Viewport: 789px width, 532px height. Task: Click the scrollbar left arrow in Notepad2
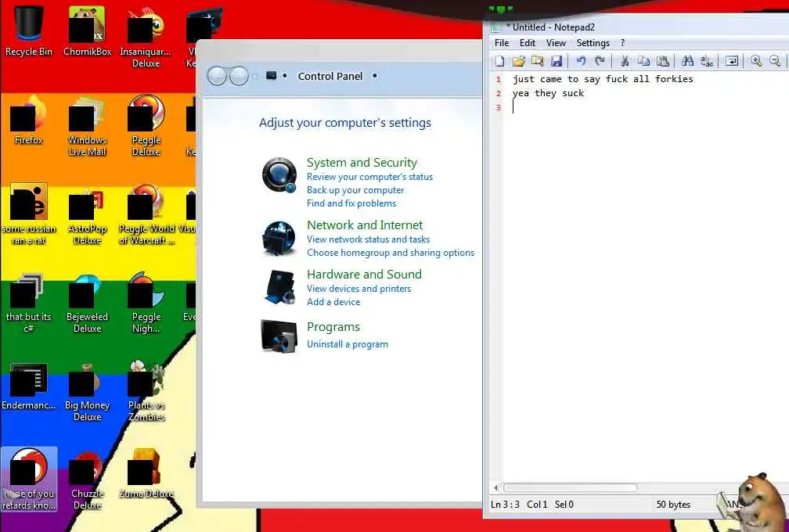(x=496, y=487)
